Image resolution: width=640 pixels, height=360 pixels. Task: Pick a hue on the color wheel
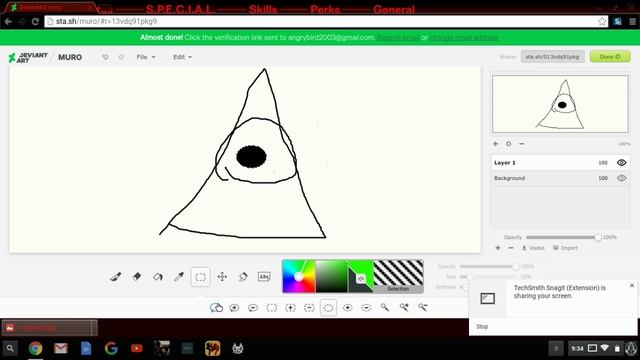pos(299,276)
